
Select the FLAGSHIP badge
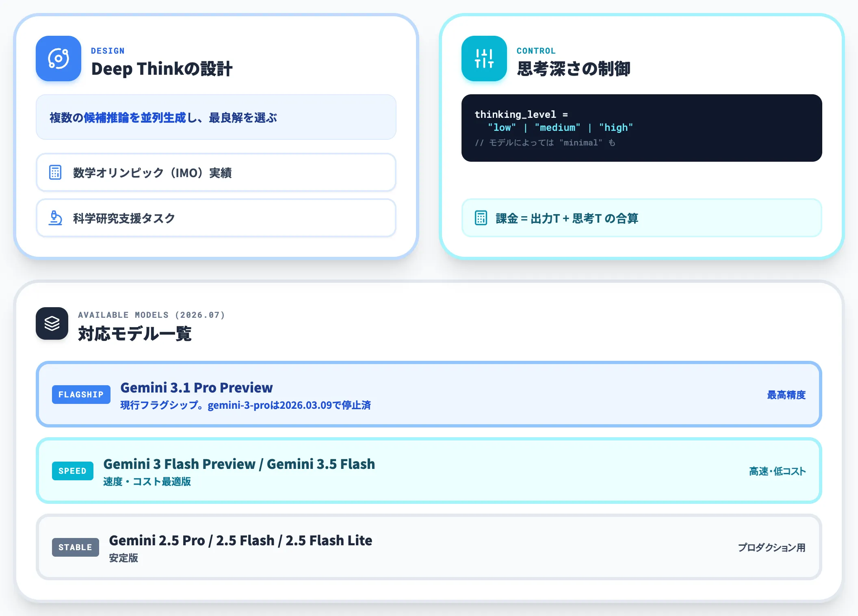click(81, 395)
